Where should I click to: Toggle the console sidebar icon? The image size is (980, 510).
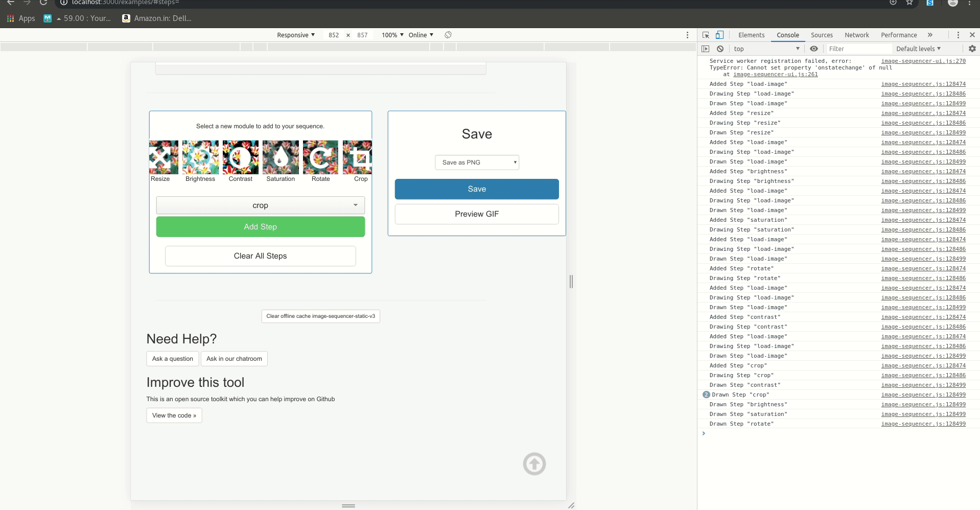coord(706,49)
